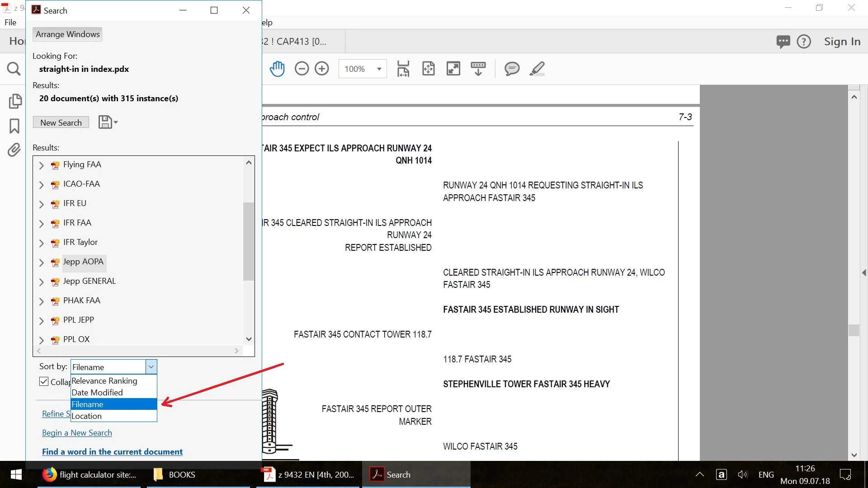The image size is (868, 488).
Task: Open the Bookmarks side panel icon
Action: (14, 126)
